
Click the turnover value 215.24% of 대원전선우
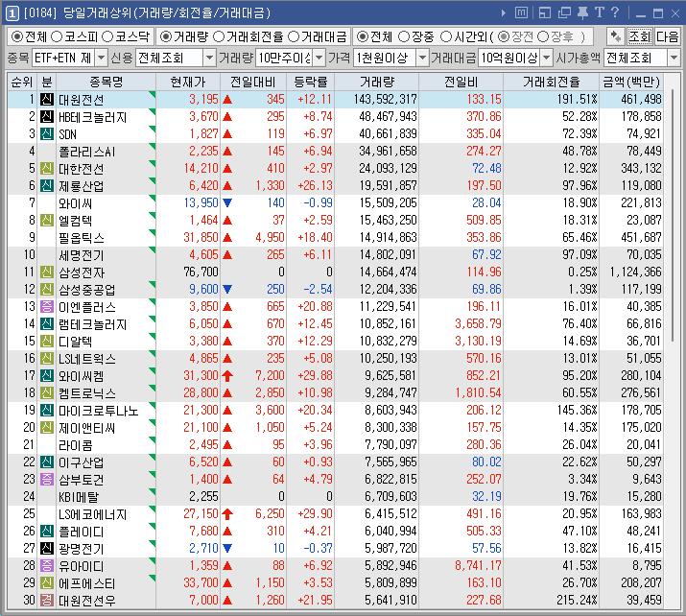click(577, 600)
